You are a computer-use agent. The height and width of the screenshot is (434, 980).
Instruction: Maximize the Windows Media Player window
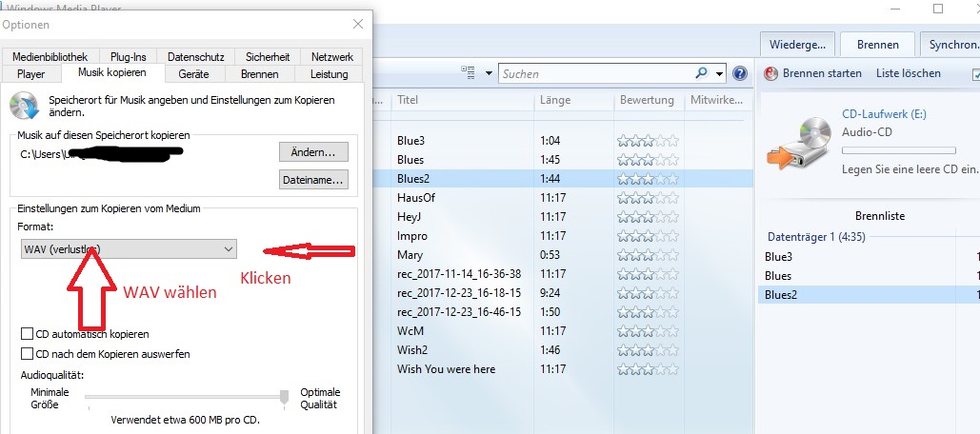pos(938,9)
